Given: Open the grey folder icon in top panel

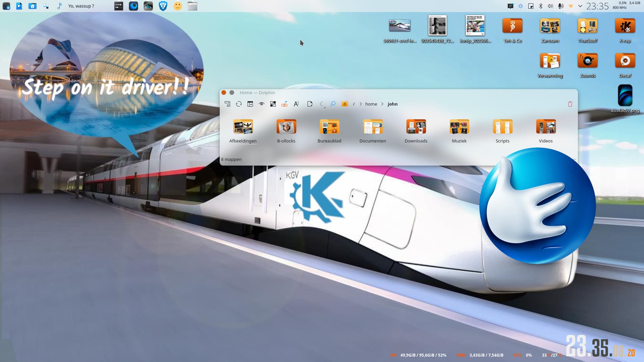Looking at the screenshot, I should tap(193, 6).
